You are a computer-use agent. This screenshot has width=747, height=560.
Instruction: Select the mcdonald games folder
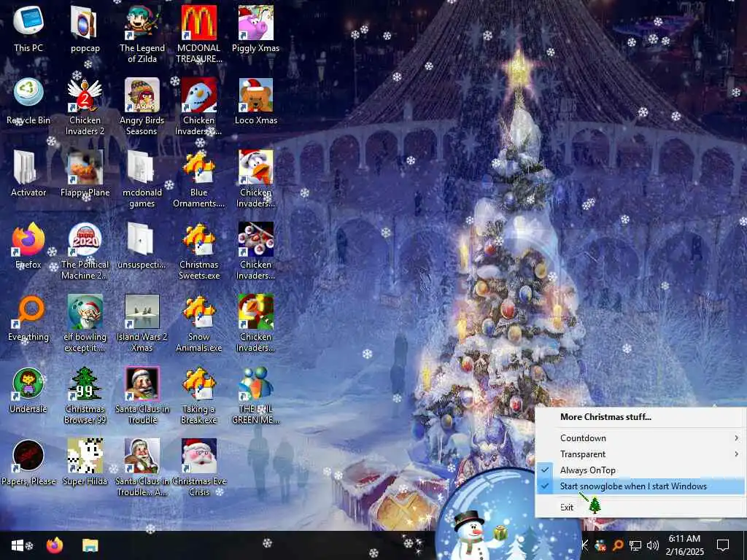142,178
